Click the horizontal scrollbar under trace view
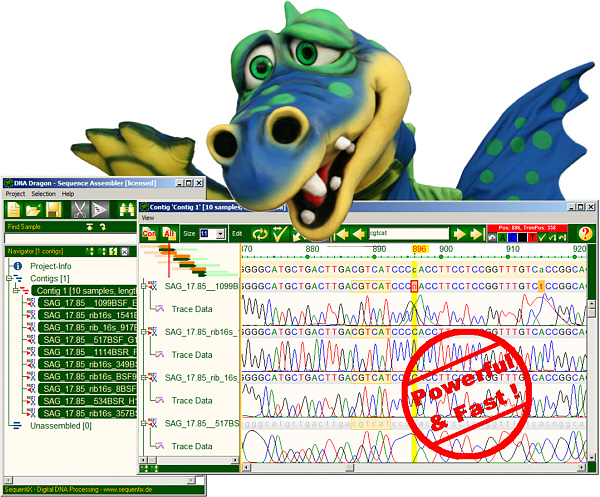The height and width of the screenshot is (497, 600). click(400, 466)
